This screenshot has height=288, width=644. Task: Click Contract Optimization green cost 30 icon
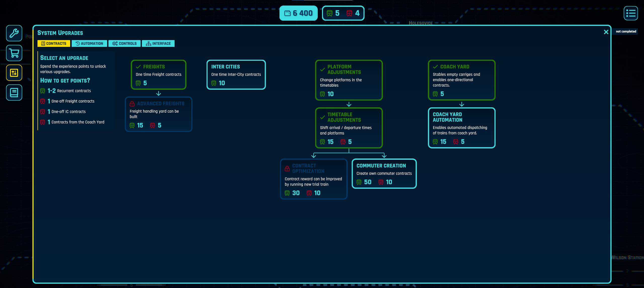click(287, 193)
